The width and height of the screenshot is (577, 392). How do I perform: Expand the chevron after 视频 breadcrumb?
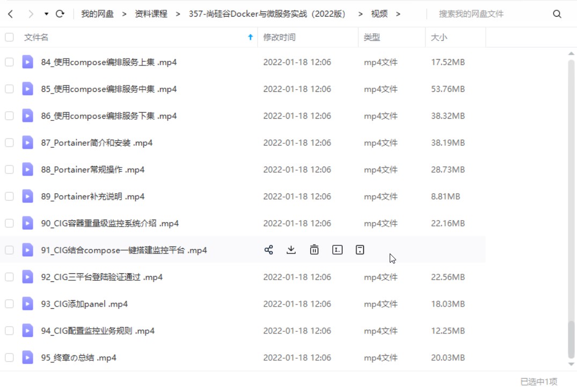coord(398,14)
